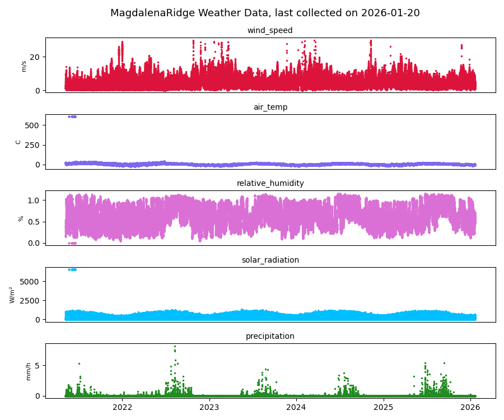The height and width of the screenshot is (420, 504).
Task: Click the air_temp outlier points near 600
Action: [72, 116]
